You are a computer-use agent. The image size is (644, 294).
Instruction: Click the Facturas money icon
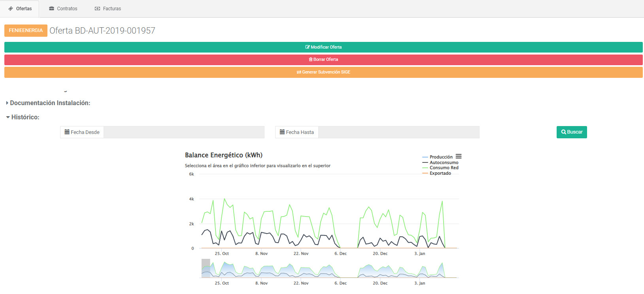click(98, 9)
